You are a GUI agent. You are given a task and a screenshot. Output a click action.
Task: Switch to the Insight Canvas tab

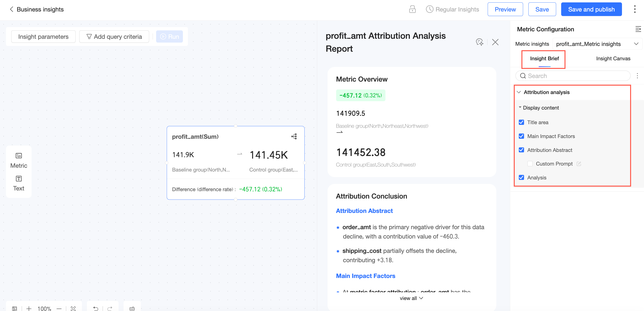pos(613,58)
